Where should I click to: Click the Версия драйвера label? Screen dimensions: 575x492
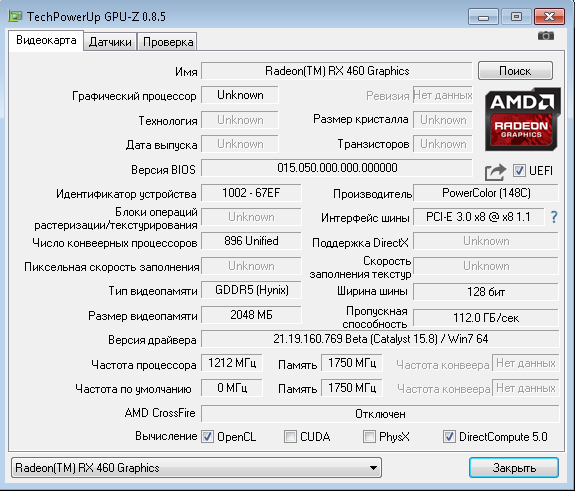[152, 340]
